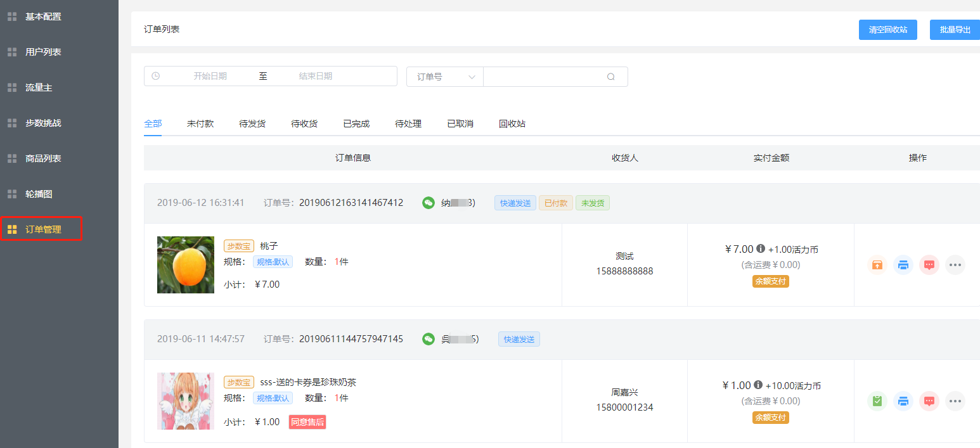Screen dimensions: 980x448
Task: Open the 订单号 search type dropdown
Action: pyautogui.click(x=445, y=77)
